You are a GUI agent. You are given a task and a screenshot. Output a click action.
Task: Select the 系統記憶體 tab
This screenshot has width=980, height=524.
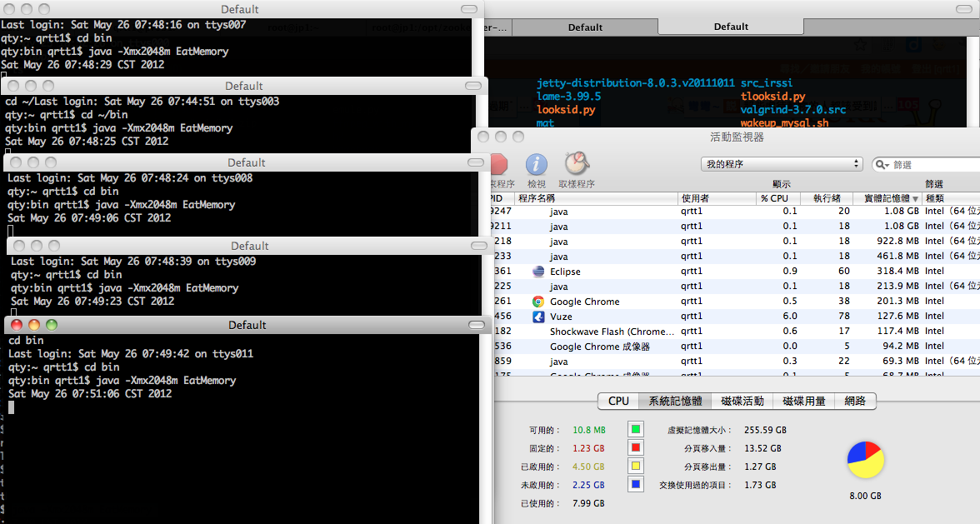pyautogui.click(x=675, y=401)
